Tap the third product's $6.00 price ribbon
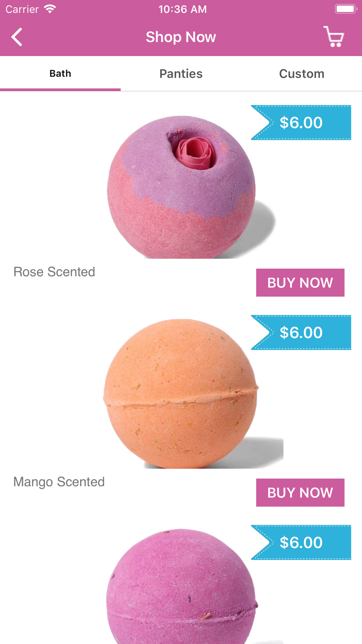362x644 pixels. point(301,542)
